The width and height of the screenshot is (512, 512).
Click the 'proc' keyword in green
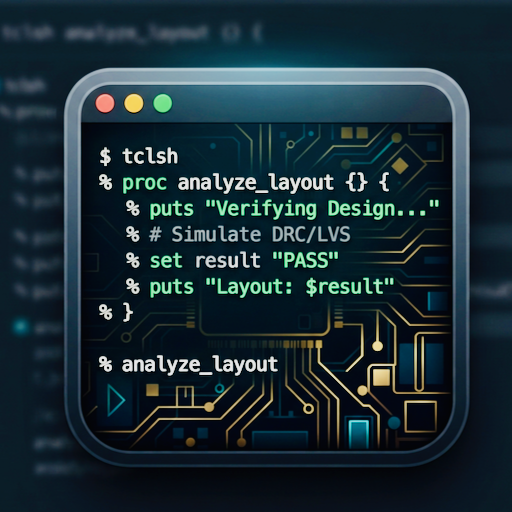[144, 183]
